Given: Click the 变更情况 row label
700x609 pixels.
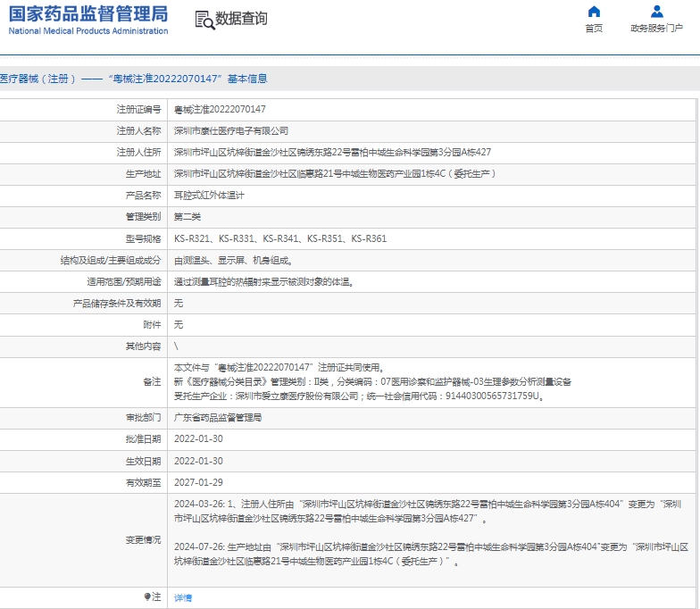Looking at the screenshot, I should coord(143,539).
